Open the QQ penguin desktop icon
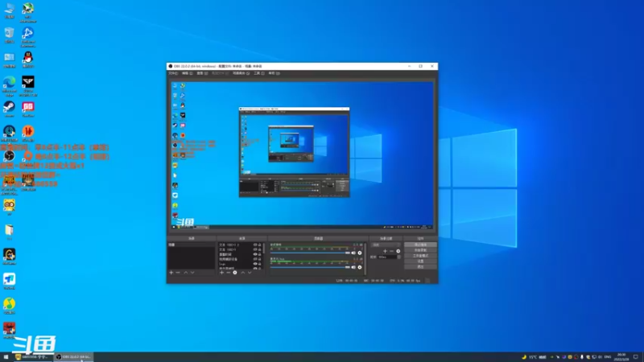This screenshot has width=644, height=362. (28, 60)
